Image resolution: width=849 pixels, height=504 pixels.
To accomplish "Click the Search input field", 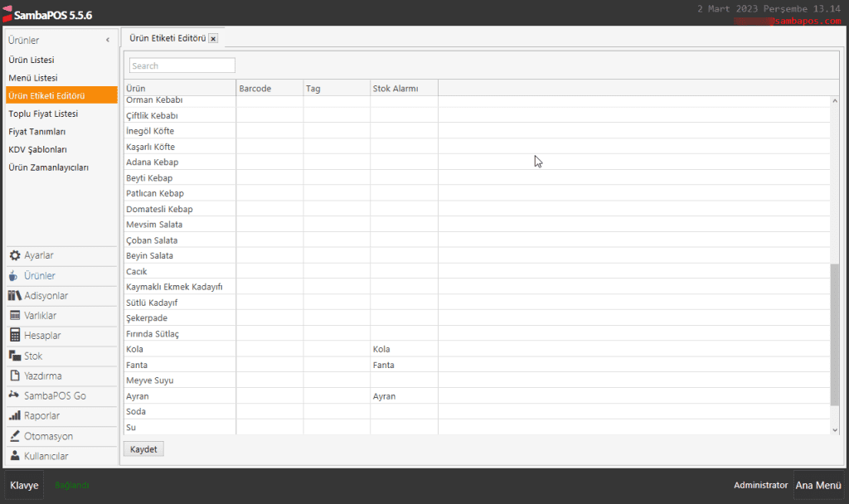I will 182,65.
